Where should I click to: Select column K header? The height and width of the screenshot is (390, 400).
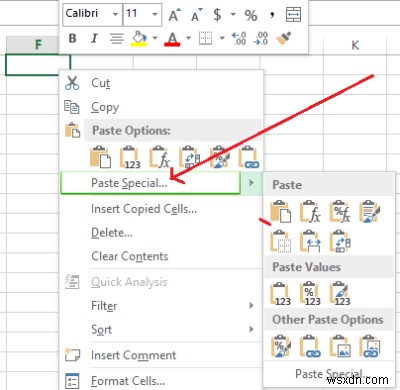pyautogui.click(x=355, y=45)
